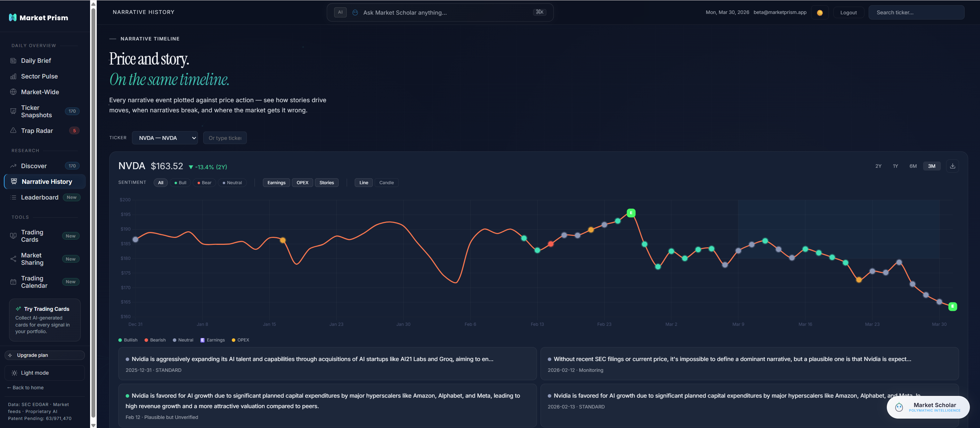Toggle Light mode
The width and height of the screenshot is (980, 428).
coord(44,373)
